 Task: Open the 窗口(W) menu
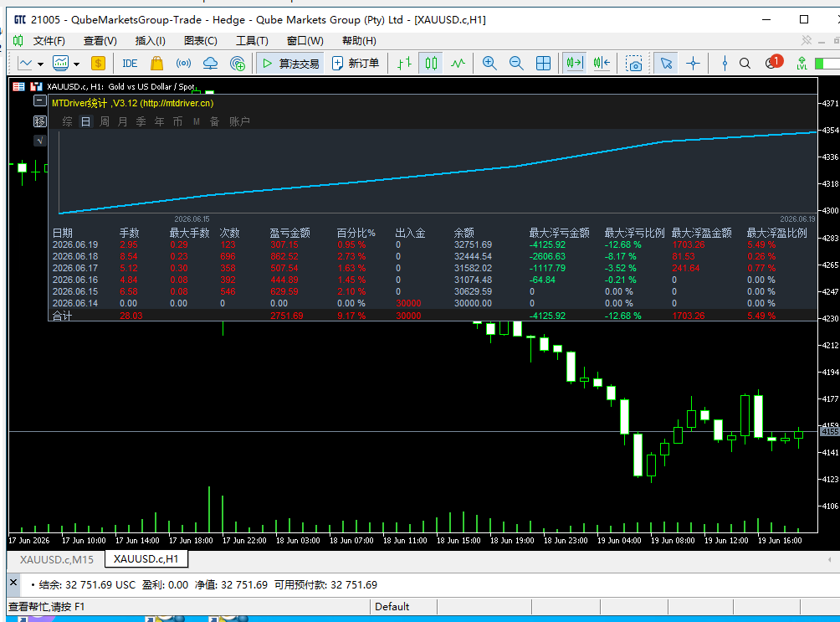coord(305,41)
